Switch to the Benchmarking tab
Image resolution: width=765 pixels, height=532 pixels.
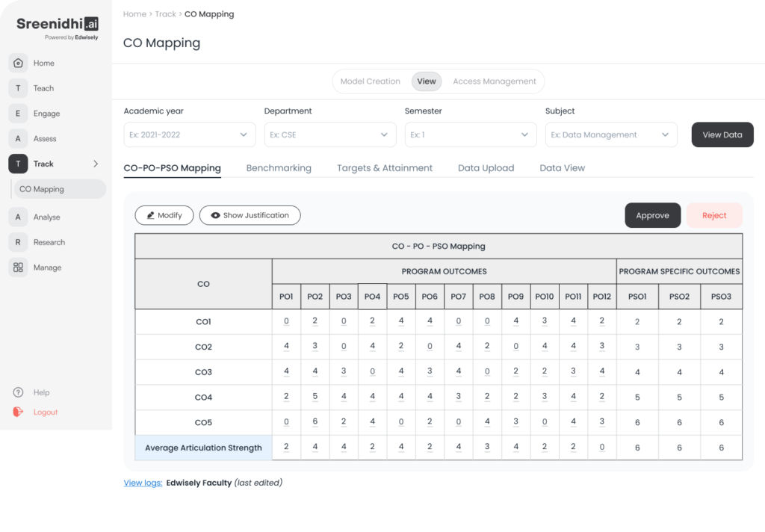tap(279, 168)
